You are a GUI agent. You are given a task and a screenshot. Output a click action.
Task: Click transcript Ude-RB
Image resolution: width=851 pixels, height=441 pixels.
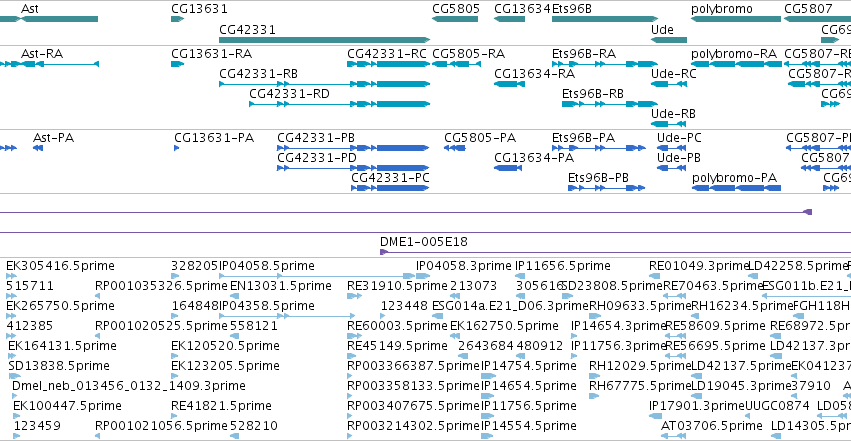click(674, 114)
